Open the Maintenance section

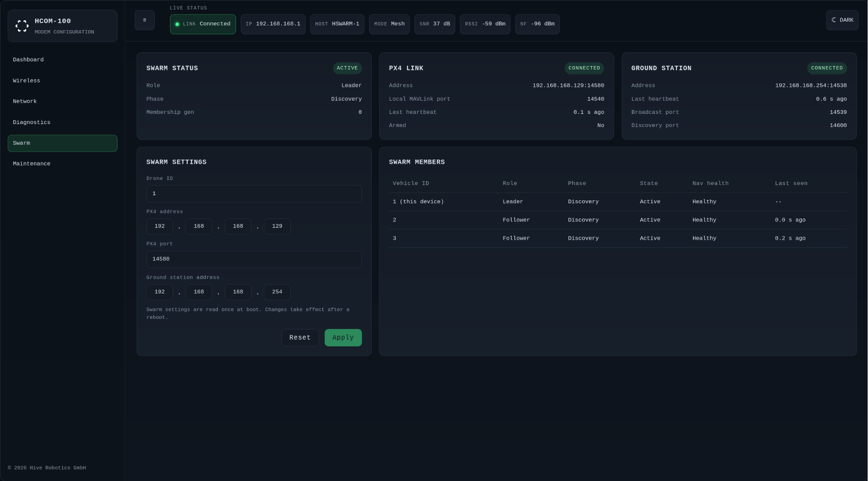[x=62, y=164]
